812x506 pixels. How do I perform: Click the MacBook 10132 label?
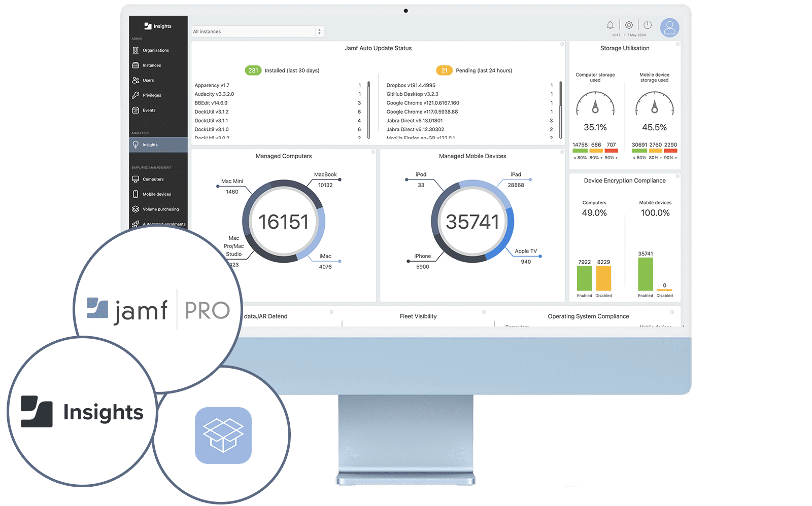[x=325, y=179]
